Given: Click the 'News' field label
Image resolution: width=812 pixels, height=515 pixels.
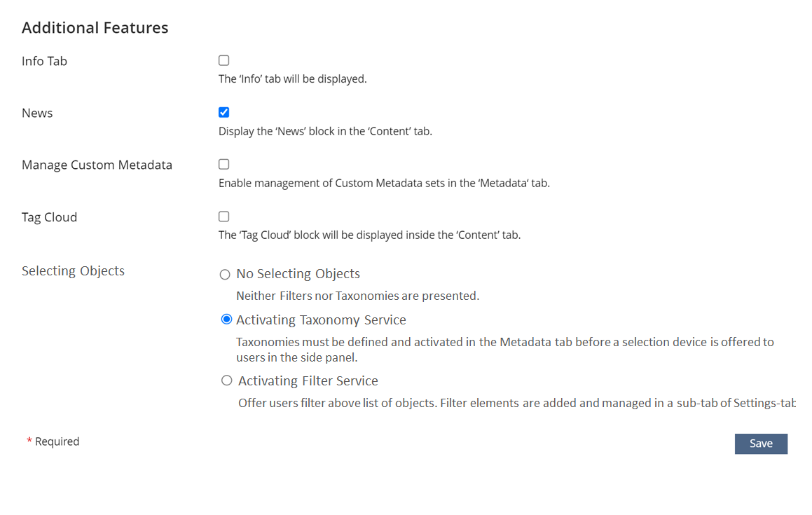Looking at the screenshot, I should (37, 114).
